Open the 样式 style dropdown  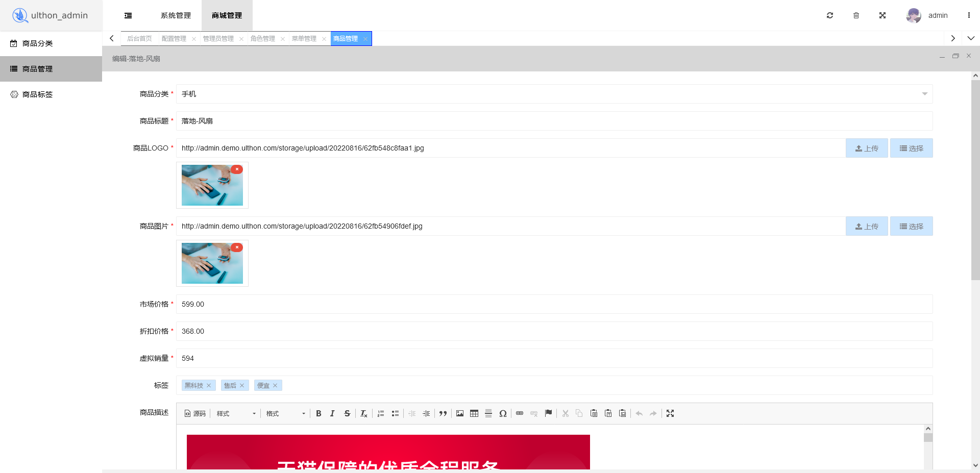236,413
